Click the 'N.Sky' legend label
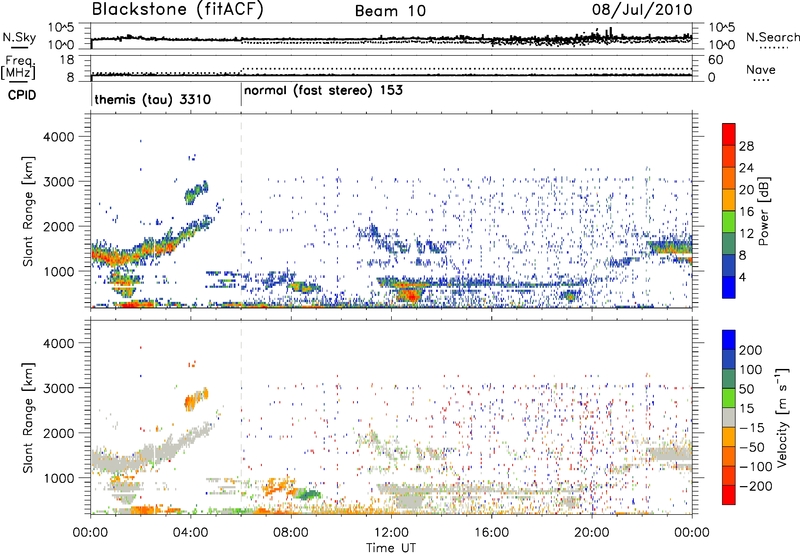800x554 pixels. point(19,37)
